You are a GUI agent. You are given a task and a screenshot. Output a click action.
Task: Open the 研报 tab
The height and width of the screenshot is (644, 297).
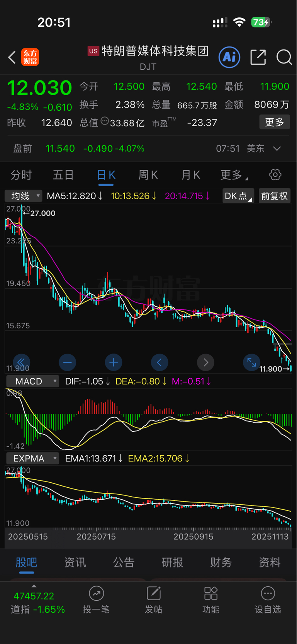click(x=172, y=562)
